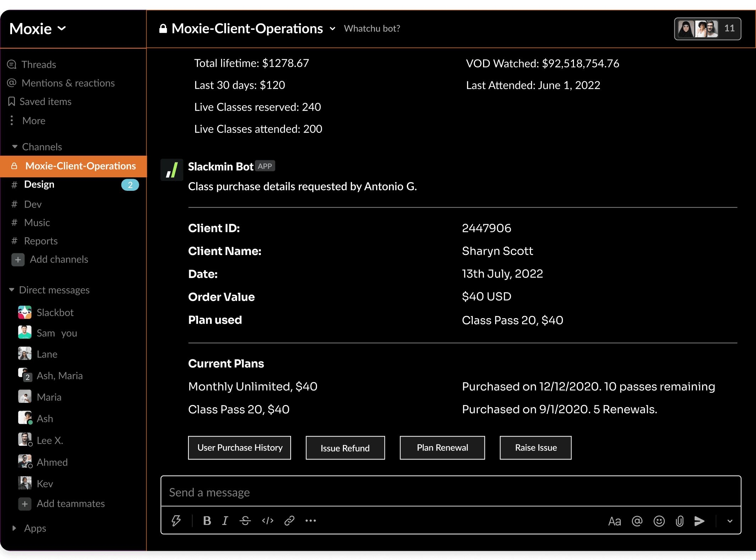Toggle bold formatting in composer
756x560 pixels.
tap(207, 521)
